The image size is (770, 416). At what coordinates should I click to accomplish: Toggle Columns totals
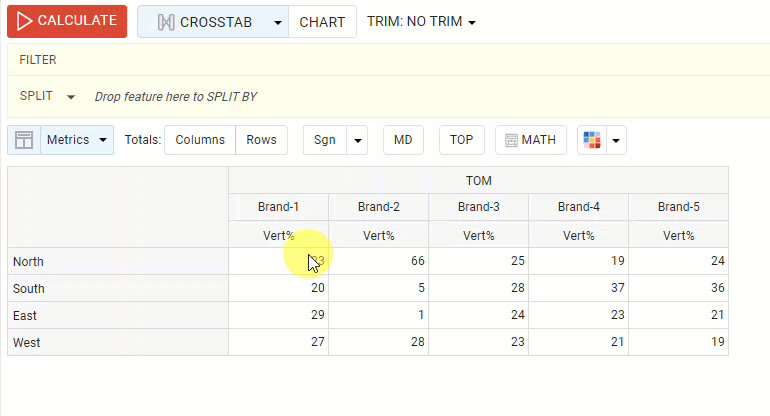(200, 140)
